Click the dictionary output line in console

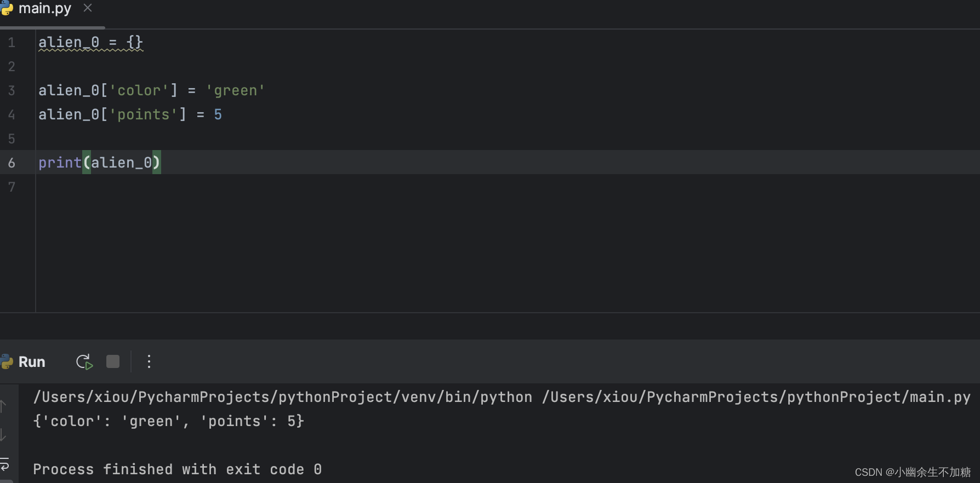(168, 421)
